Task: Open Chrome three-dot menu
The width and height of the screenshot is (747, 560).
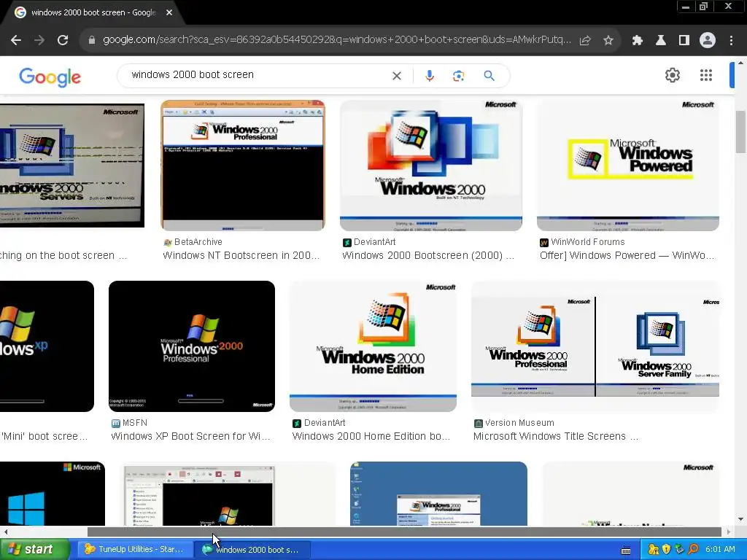Action: click(731, 41)
